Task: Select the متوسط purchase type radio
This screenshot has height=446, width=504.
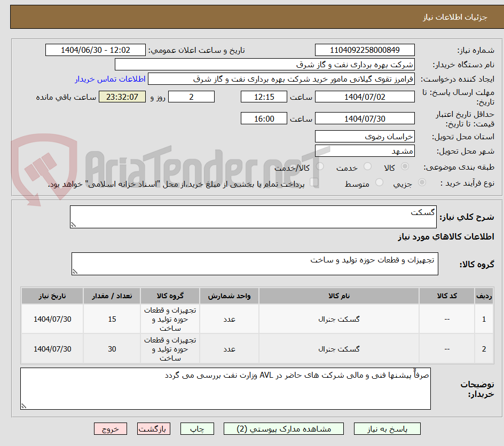Action: pyautogui.click(x=379, y=182)
